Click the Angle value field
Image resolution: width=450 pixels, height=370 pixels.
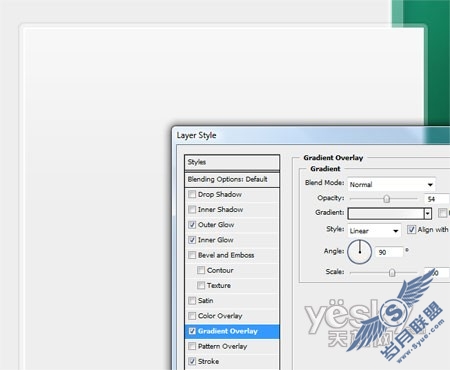[389, 252]
